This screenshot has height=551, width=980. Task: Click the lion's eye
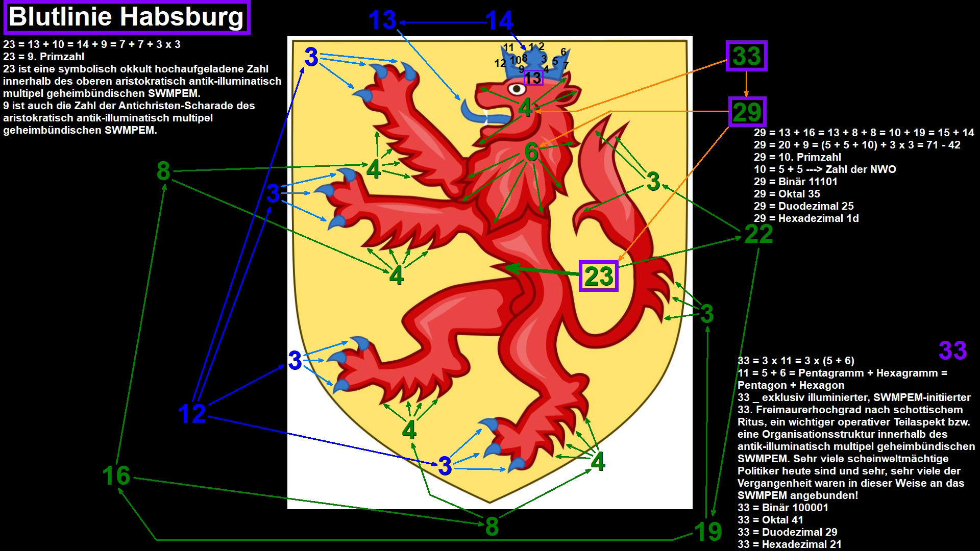point(517,89)
